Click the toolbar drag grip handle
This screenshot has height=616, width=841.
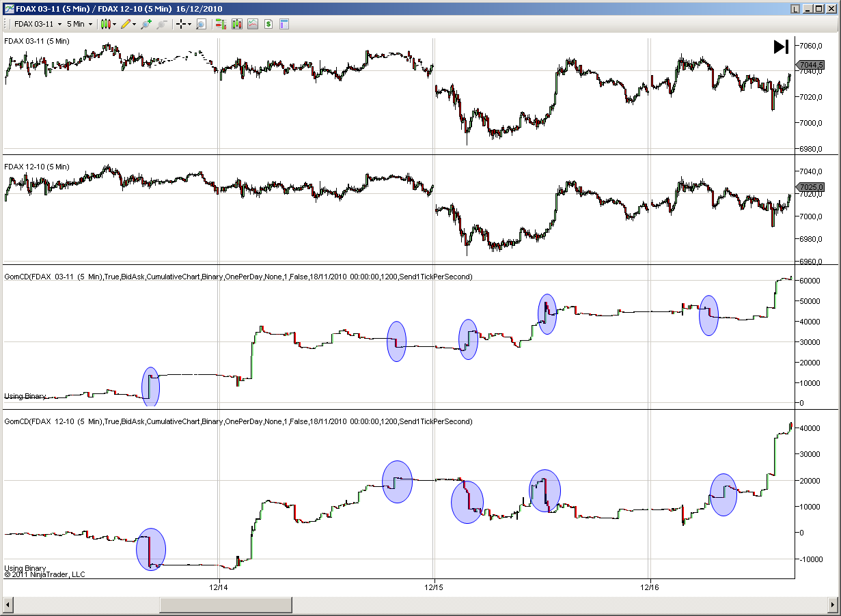pos(6,24)
